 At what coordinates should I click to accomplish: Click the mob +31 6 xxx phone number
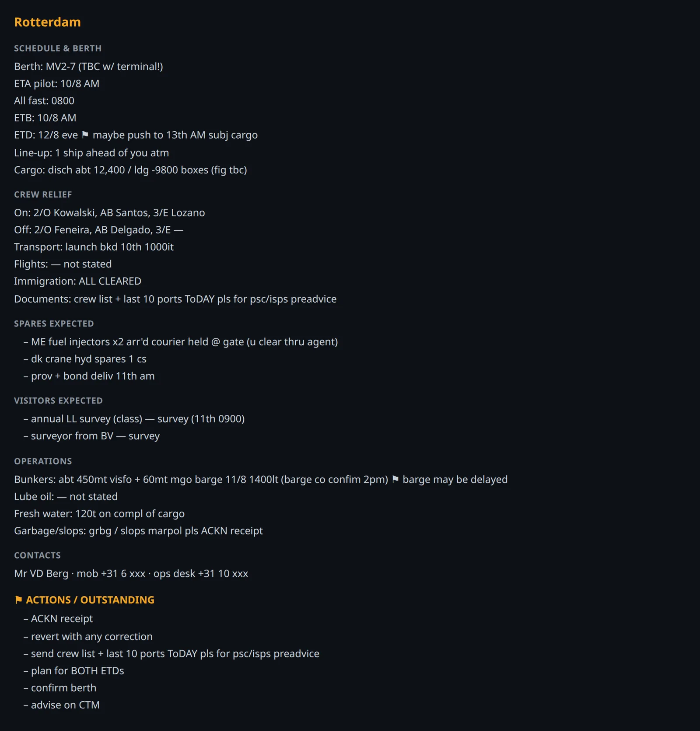click(111, 574)
